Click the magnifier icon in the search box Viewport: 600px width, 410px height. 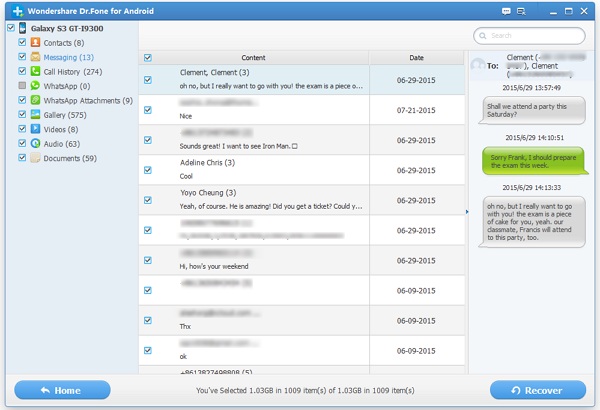click(x=483, y=36)
